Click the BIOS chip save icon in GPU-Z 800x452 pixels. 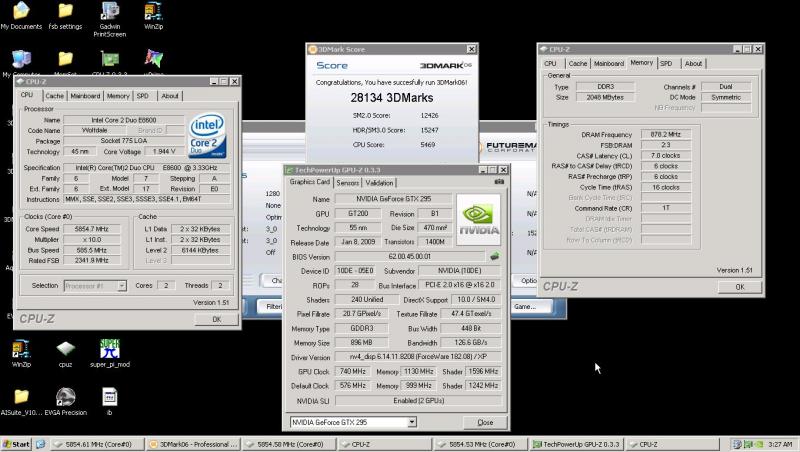[x=494, y=256]
